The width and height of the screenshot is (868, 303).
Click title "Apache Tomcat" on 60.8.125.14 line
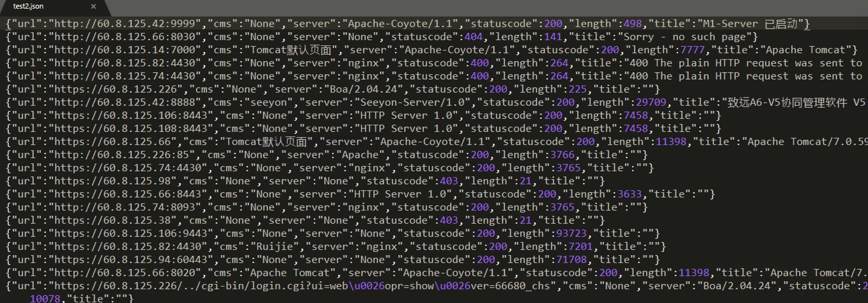click(805, 50)
